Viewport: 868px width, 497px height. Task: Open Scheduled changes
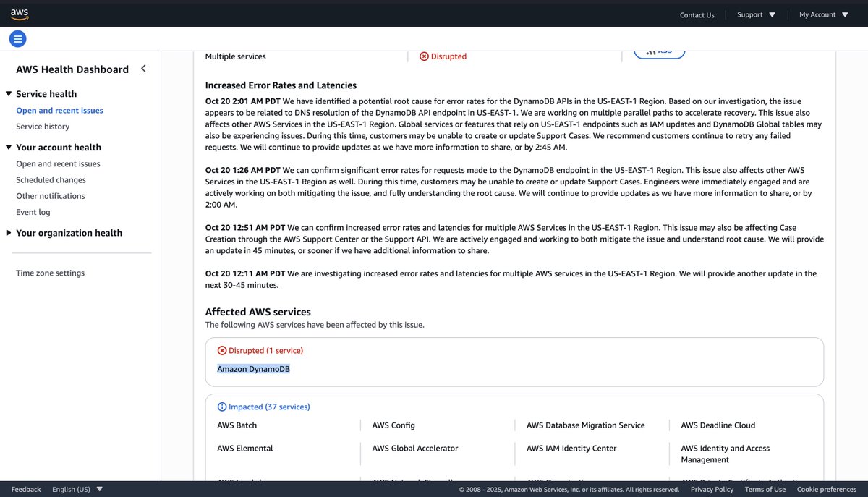coord(51,180)
